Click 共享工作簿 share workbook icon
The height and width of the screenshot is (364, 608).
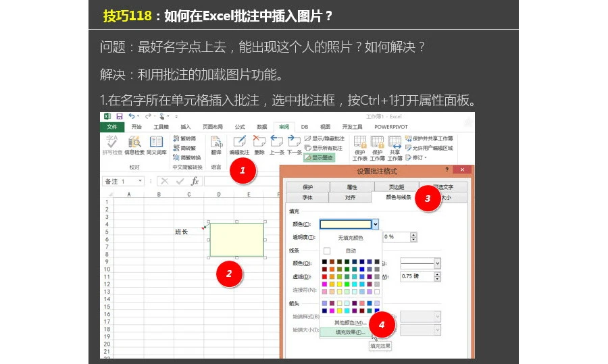point(395,149)
